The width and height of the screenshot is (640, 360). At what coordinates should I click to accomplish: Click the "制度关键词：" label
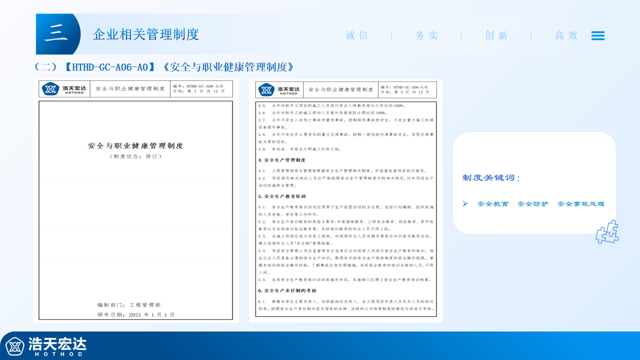(x=491, y=178)
